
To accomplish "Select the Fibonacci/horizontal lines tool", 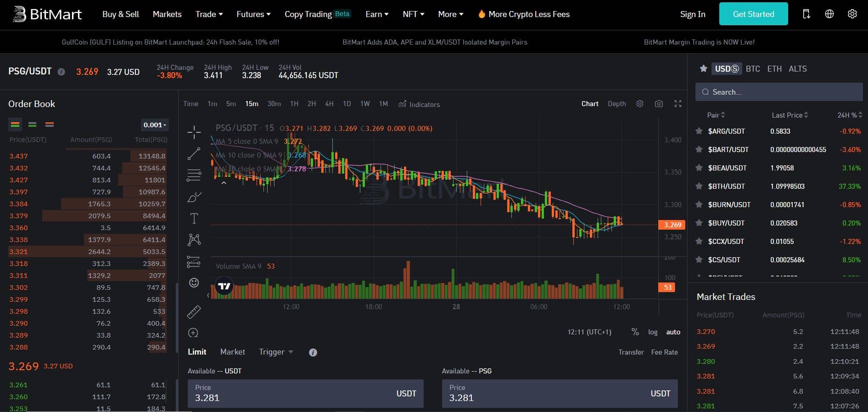I will (194, 175).
